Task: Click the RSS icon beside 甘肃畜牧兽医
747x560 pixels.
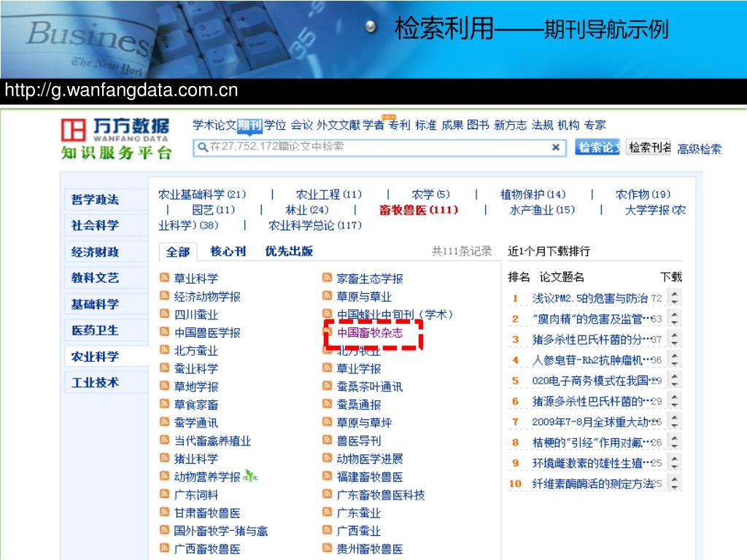Action: pos(164,512)
